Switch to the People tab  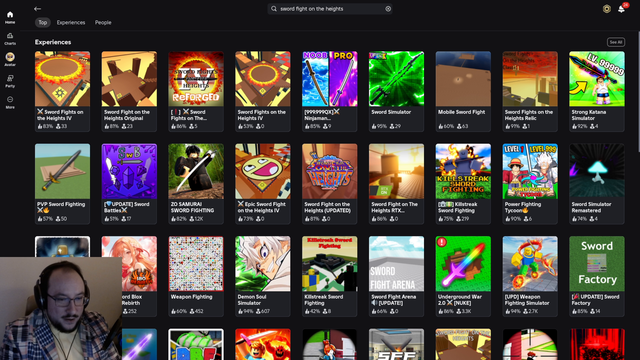coord(103,22)
